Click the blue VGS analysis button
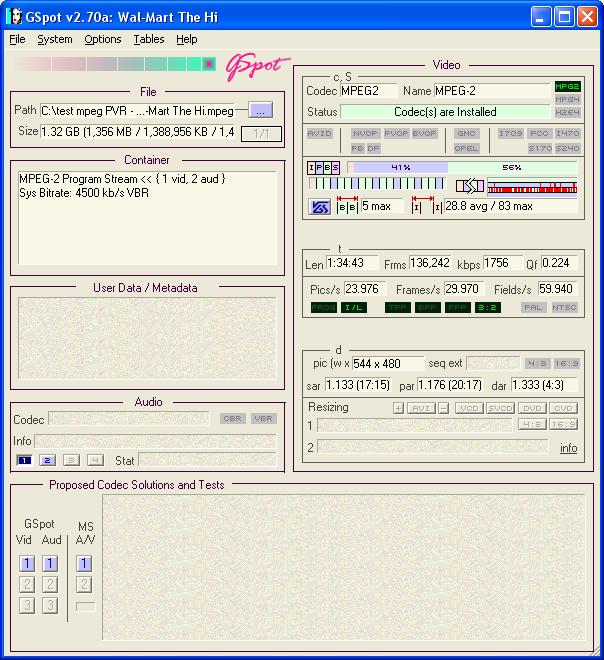Viewport: 604px width, 660px height. (x=319, y=207)
